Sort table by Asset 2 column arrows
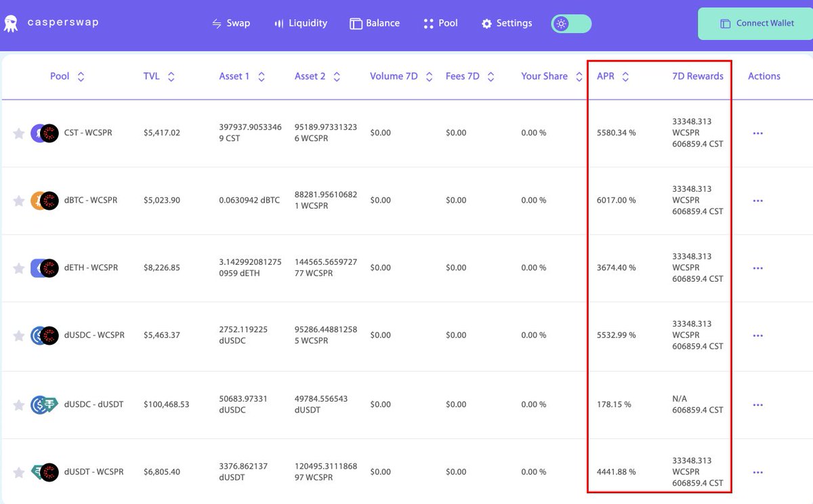813x504 pixels. 337,77
